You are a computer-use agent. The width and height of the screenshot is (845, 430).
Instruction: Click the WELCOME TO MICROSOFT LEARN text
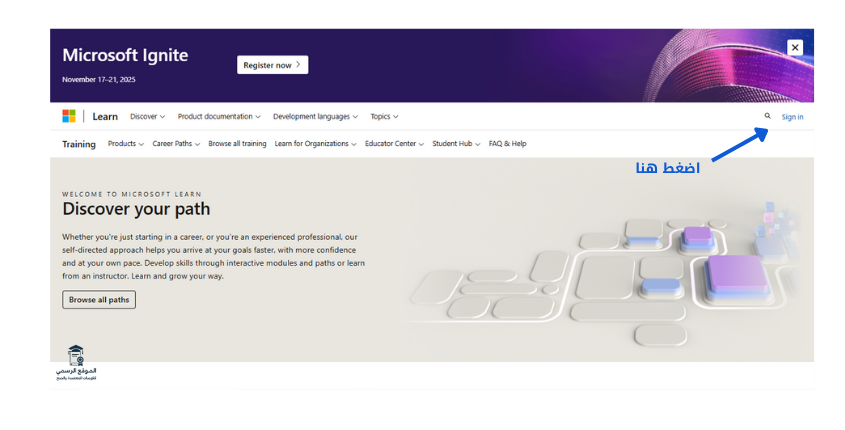131,194
